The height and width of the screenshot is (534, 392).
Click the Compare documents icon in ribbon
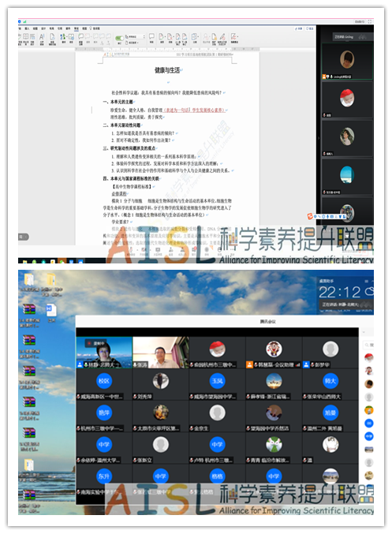[x=195, y=36]
